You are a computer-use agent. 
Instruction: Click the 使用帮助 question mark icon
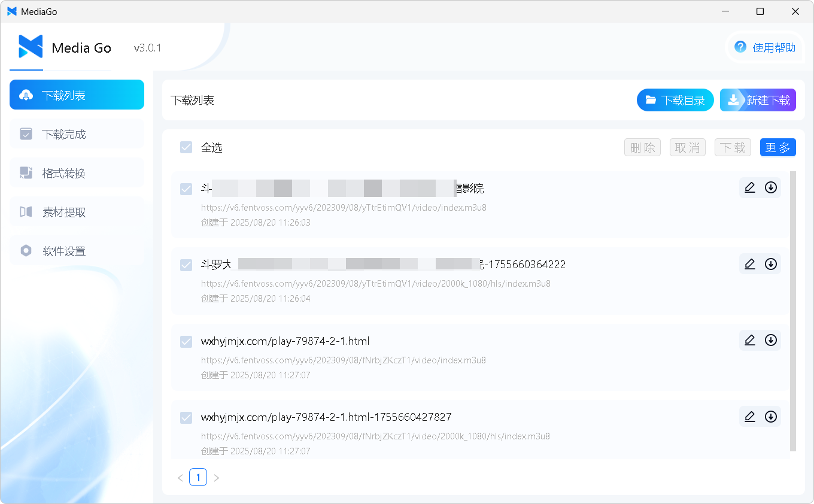point(740,47)
